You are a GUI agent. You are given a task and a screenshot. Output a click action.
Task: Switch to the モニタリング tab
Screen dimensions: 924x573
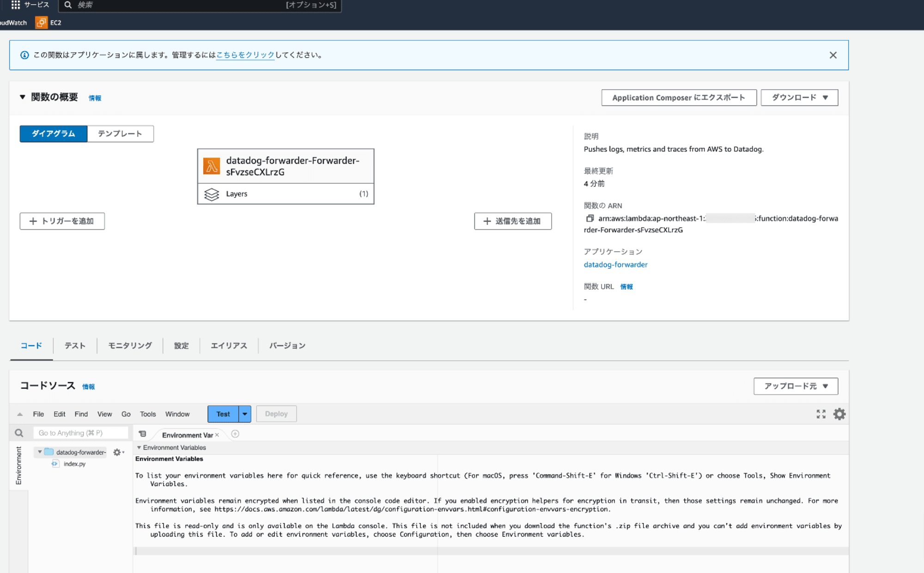(x=129, y=345)
